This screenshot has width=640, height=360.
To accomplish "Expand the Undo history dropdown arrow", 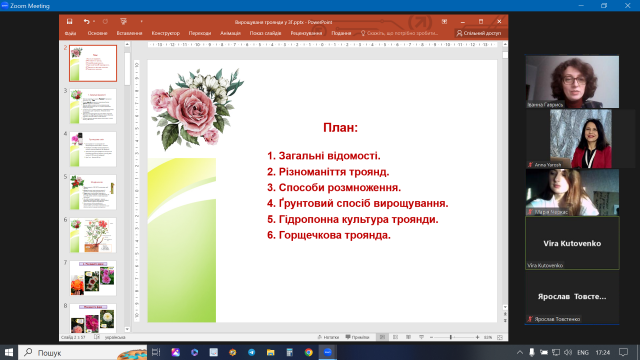I will point(94,22).
